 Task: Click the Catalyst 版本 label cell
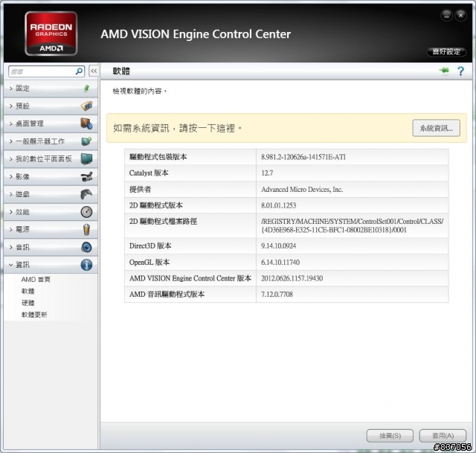(x=190, y=173)
